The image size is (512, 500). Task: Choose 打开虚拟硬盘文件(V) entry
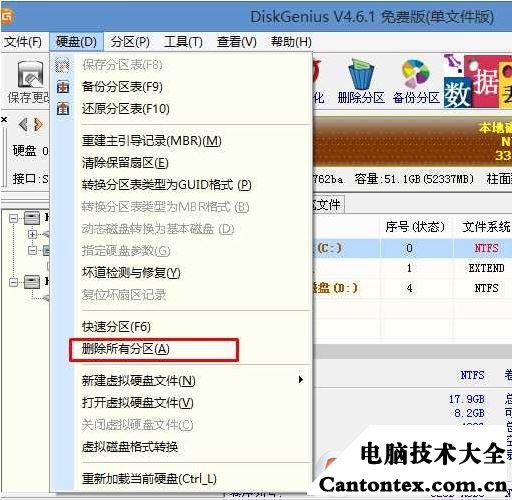pyautogui.click(x=137, y=403)
